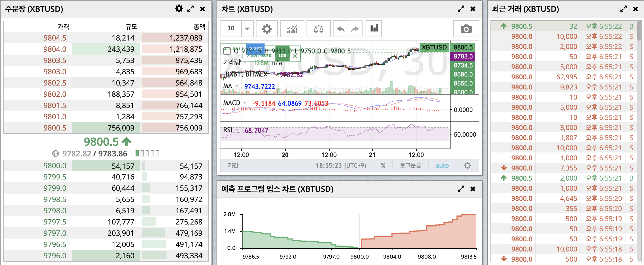Image resolution: width=644 pixels, height=265 pixels.
Task: Select bid price 9799.5 in order book
Action: pyautogui.click(x=55, y=177)
